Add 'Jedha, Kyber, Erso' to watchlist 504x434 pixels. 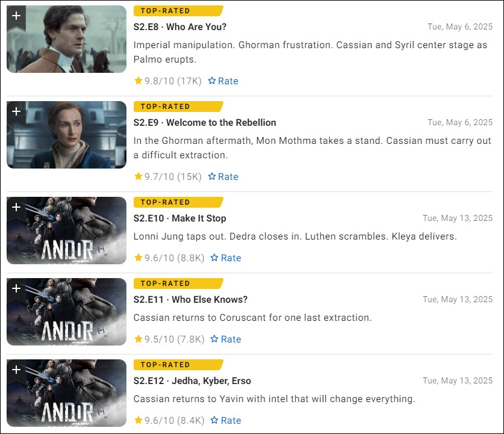(x=16, y=371)
